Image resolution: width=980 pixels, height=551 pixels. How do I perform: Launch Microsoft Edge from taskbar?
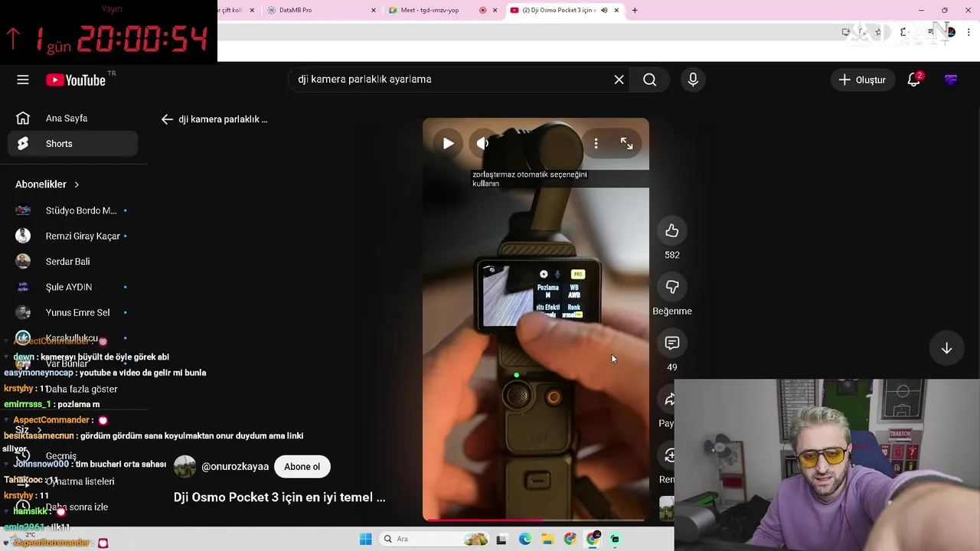(x=524, y=540)
